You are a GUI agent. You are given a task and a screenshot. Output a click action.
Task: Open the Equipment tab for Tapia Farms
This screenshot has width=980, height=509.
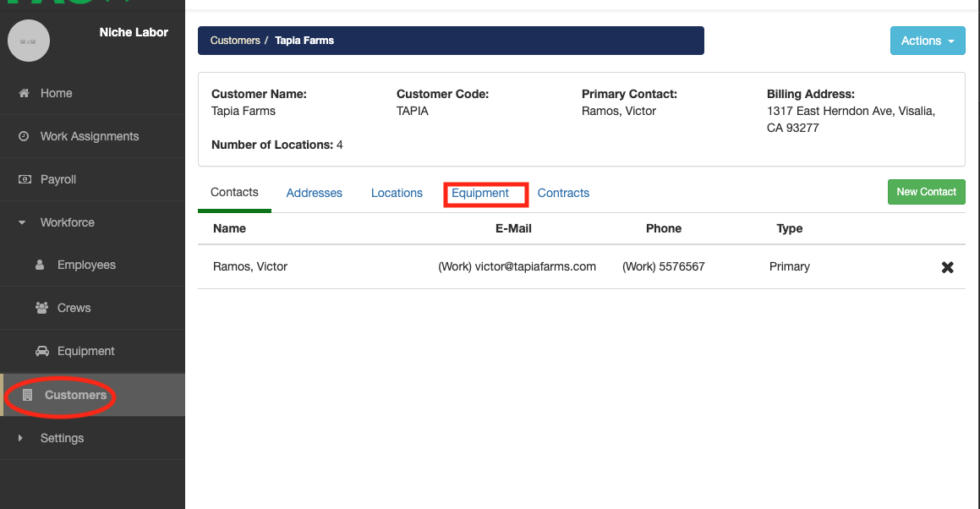click(480, 193)
